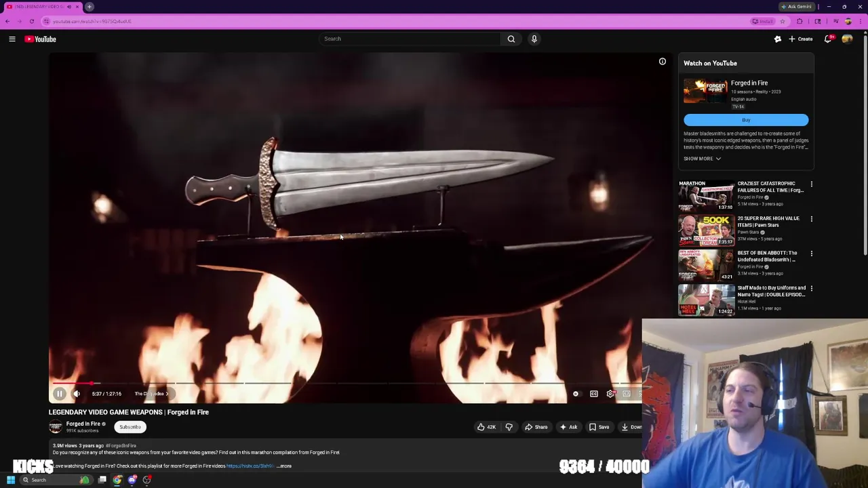This screenshot has height=488, width=868.
Task: Open the Windows Start menu
Action: pyautogui.click(x=10, y=480)
